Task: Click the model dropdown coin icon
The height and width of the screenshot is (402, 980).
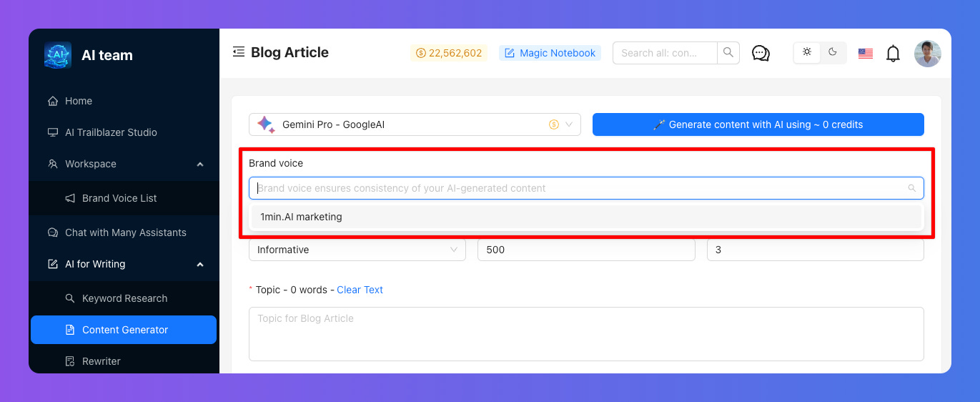Action: 554,124
